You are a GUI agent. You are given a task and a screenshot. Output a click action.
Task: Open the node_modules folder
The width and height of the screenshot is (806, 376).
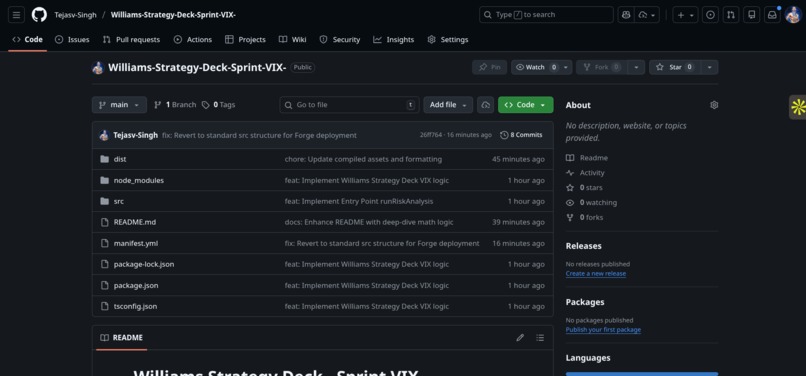pos(139,181)
